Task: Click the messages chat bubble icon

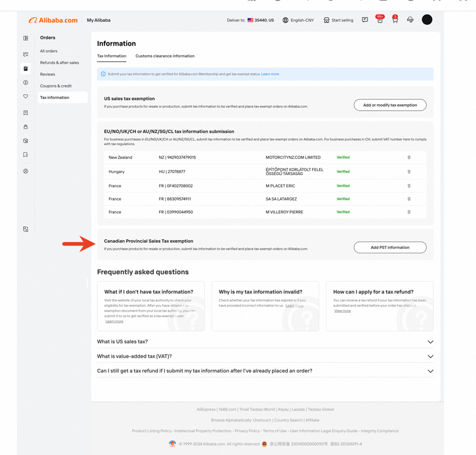Action: point(365,20)
